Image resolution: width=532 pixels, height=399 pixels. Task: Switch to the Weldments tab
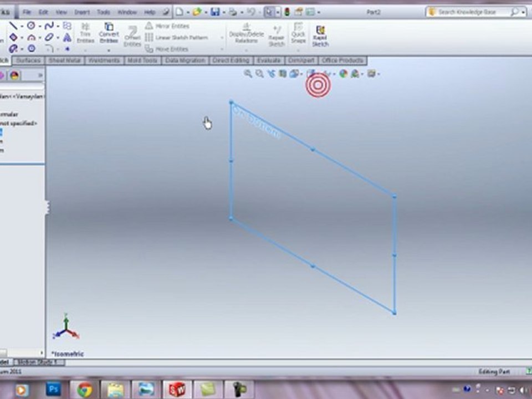(x=104, y=61)
